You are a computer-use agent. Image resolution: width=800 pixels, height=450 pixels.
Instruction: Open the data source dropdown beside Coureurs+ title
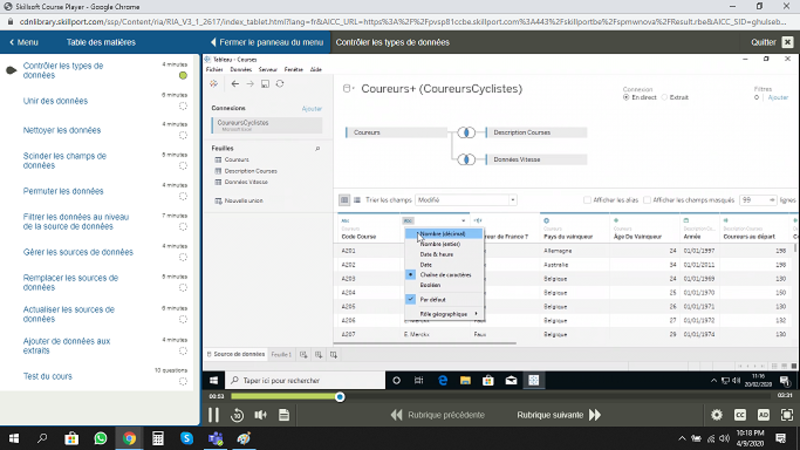click(x=348, y=89)
